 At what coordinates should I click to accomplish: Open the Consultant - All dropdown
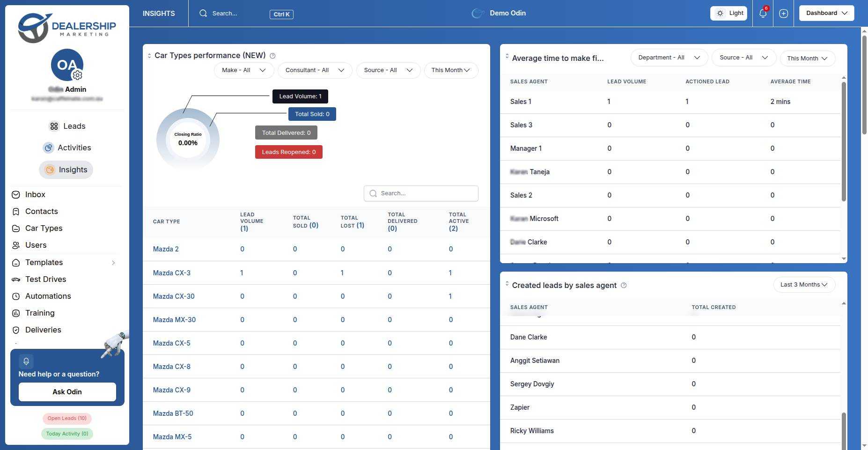(x=315, y=70)
